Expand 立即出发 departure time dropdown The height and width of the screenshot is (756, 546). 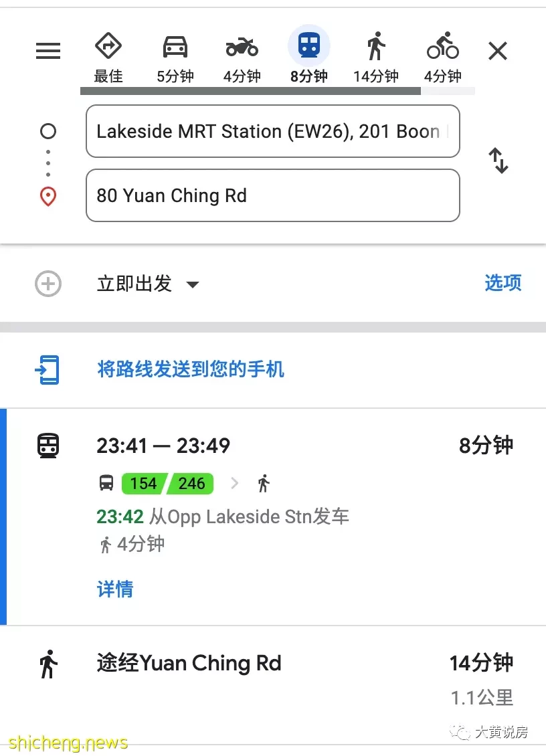click(148, 284)
